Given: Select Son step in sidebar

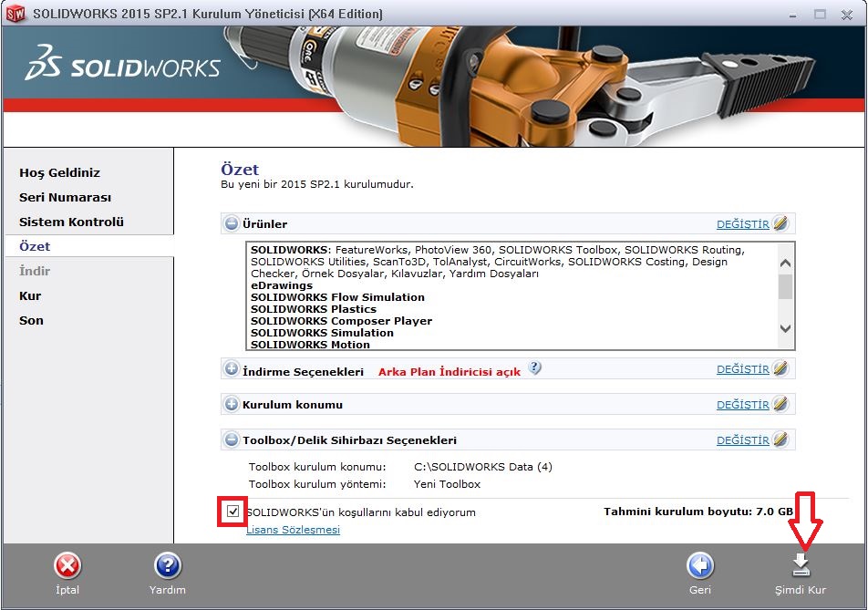Looking at the screenshot, I should pyautogui.click(x=31, y=320).
